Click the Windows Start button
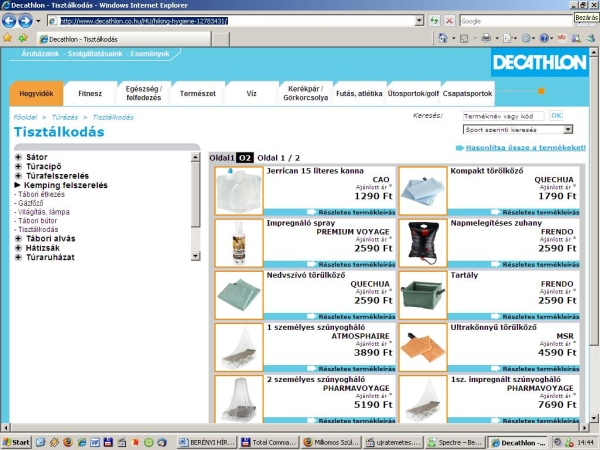Screen dimensions: 600x450 click(x=16, y=442)
